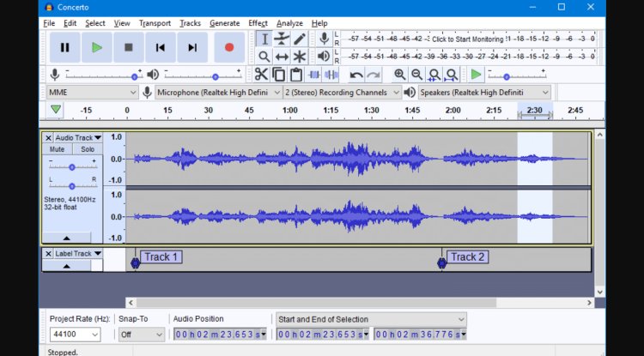Click the playback speed slider handle
This screenshot has width=644, height=356.
(x=507, y=76)
